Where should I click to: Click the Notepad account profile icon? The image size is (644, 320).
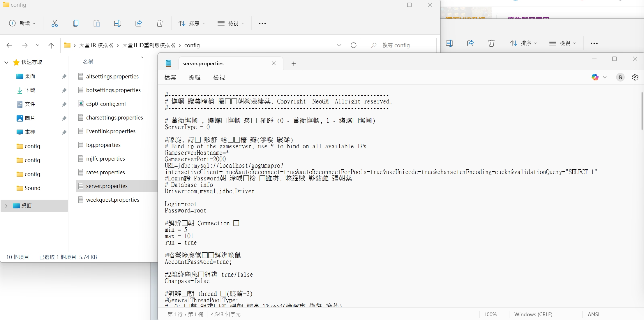pos(620,77)
